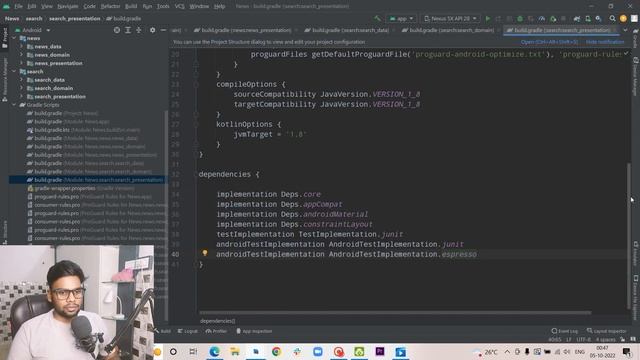Click the UTF-8 encoding in status bar

pyautogui.click(x=583, y=340)
